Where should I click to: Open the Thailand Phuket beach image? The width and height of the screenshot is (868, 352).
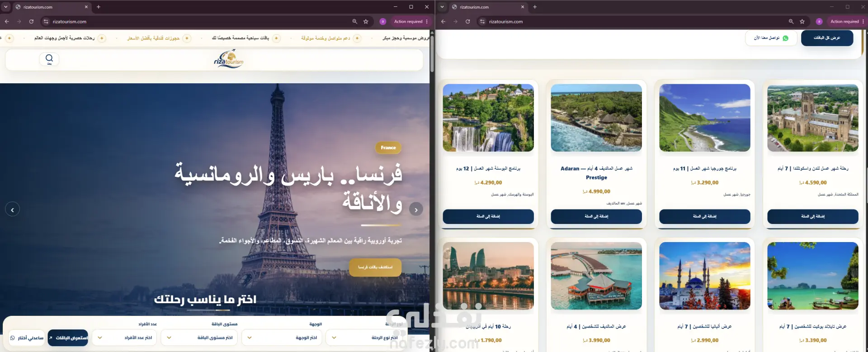tap(813, 276)
